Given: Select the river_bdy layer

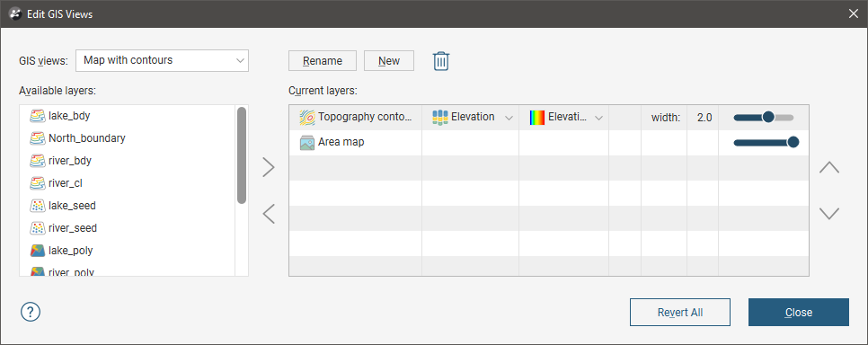Looking at the screenshot, I should (70, 161).
